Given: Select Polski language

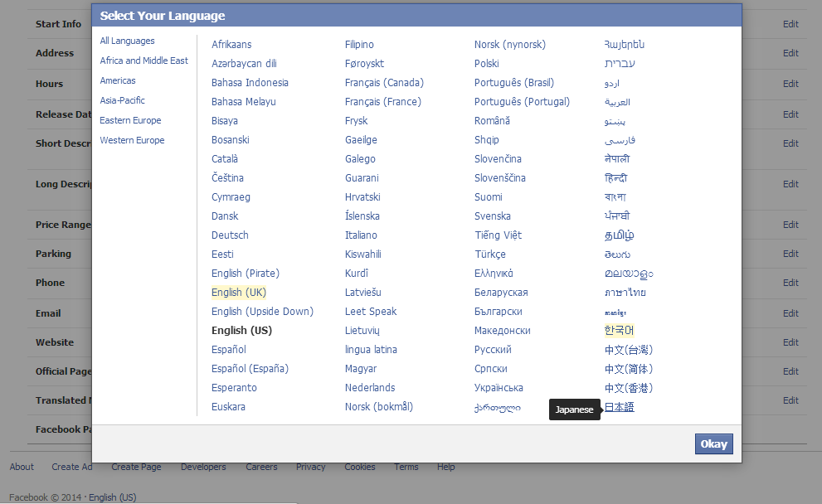Looking at the screenshot, I should [487, 63].
